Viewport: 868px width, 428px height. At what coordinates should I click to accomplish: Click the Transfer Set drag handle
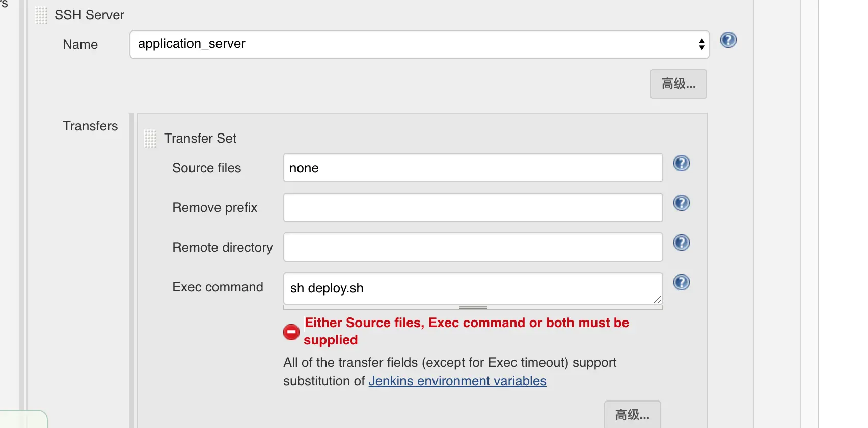click(x=150, y=139)
